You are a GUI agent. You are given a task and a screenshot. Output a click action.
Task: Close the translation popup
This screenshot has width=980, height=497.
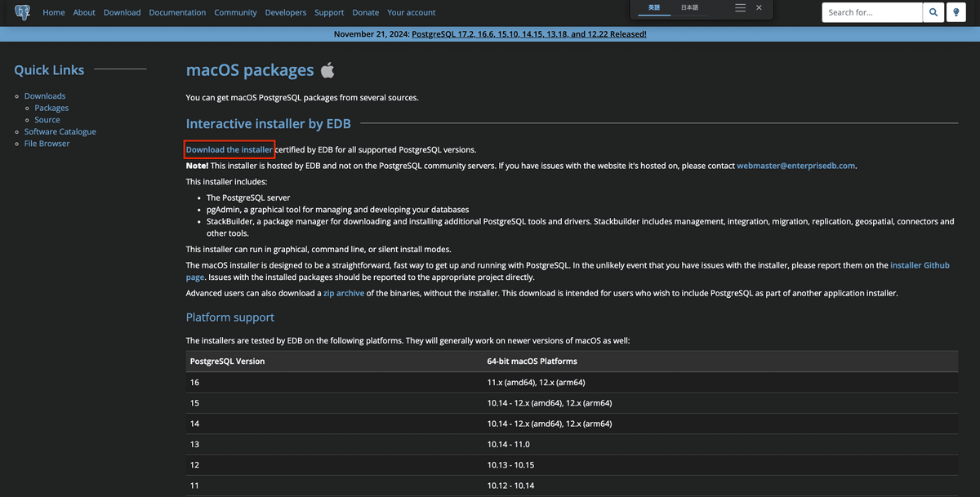759,7
